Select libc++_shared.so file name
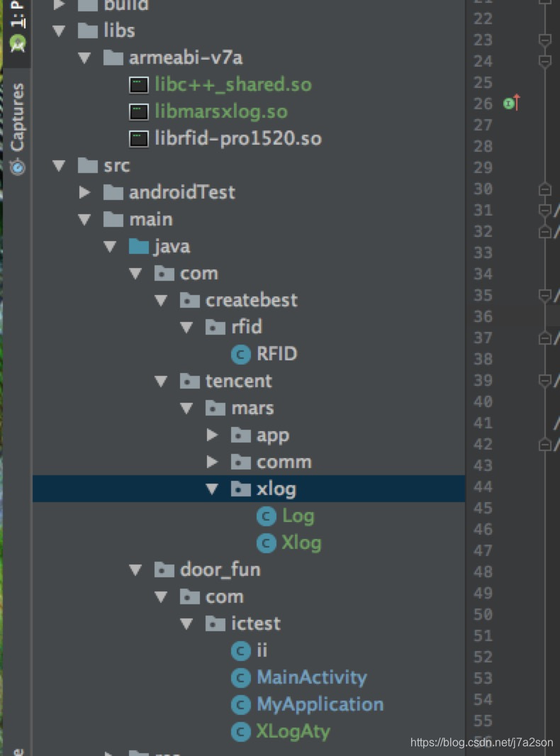Image resolution: width=560 pixels, height=756 pixels. pyautogui.click(x=233, y=85)
